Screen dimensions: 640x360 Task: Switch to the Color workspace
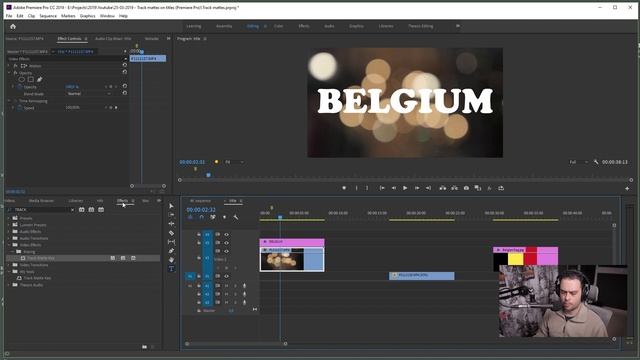(278, 26)
